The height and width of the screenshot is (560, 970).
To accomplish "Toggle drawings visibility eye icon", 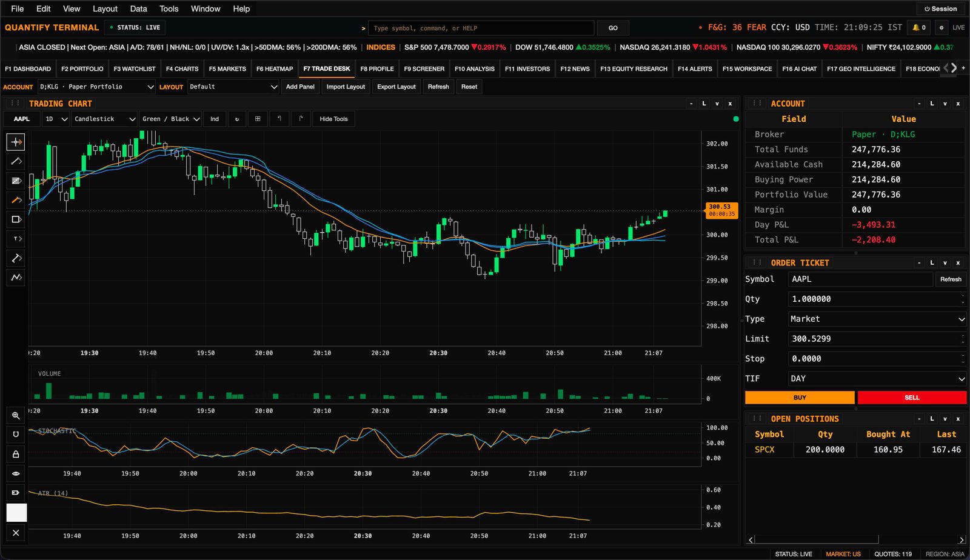I will (x=16, y=473).
